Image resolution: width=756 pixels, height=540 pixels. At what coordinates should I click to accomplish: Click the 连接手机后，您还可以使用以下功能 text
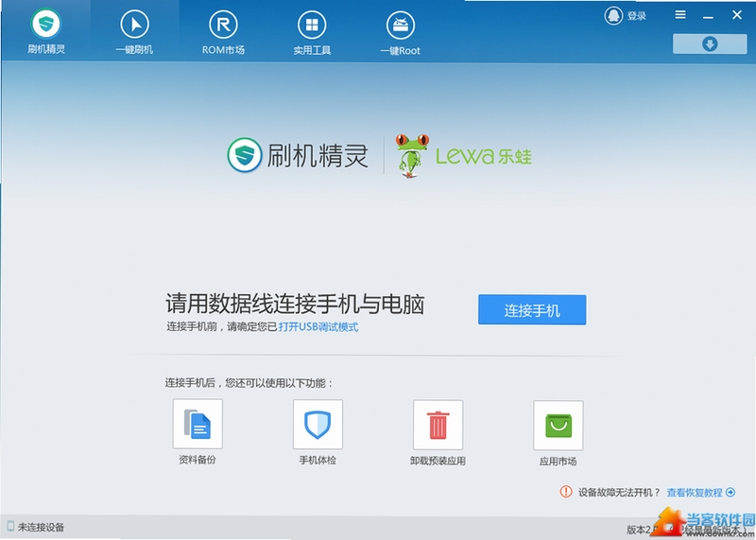click(249, 383)
